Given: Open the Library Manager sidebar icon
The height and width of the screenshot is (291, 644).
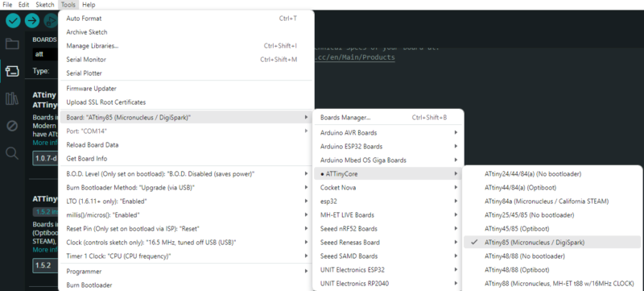Looking at the screenshot, I should pos(12,98).
